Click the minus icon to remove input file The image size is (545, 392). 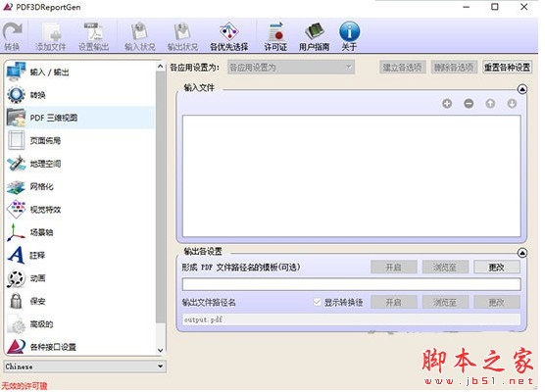click(469, 104)
